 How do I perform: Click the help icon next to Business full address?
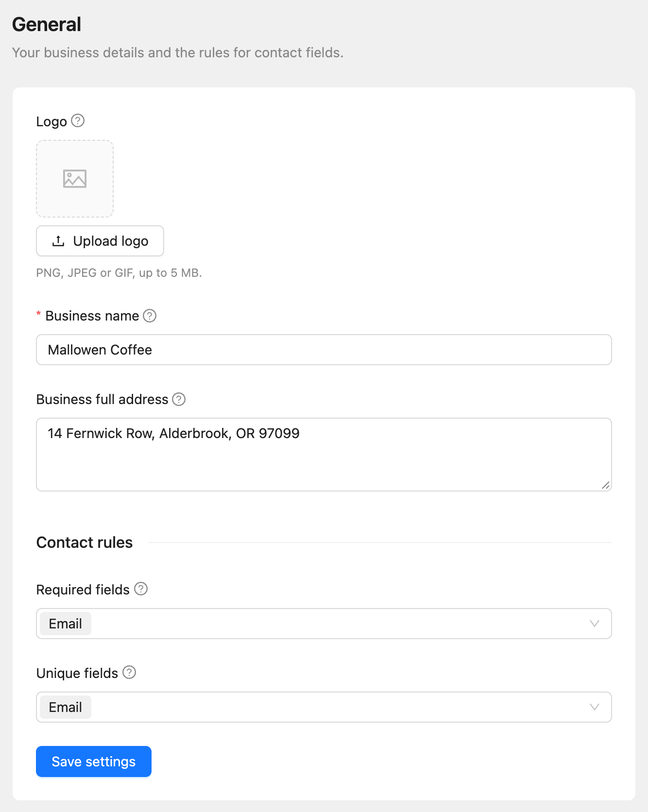pos(179,399)
